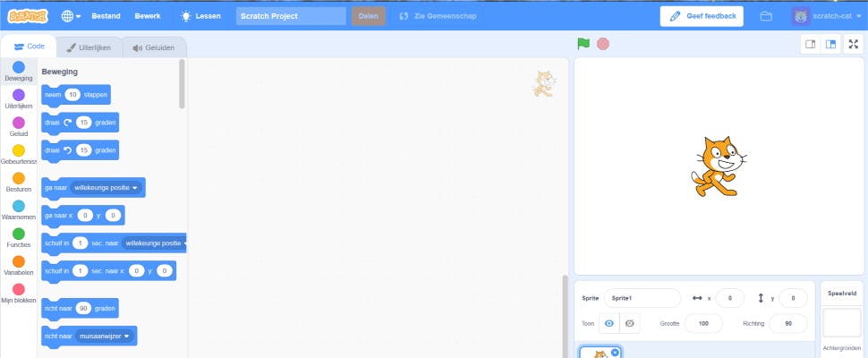Image resolution: width=868 pixels, height=358 pixels.
Task: Select the Functies block category
Action: tap(19, 238)
